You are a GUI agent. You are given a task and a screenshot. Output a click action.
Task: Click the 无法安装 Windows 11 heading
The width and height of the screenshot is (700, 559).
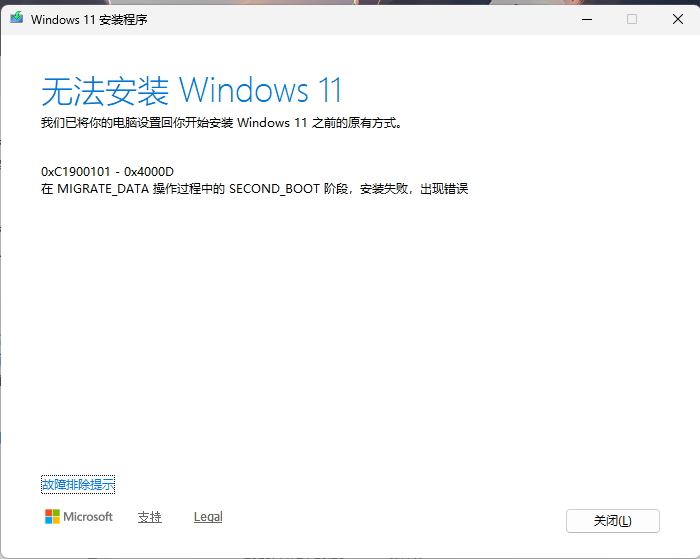192,91
